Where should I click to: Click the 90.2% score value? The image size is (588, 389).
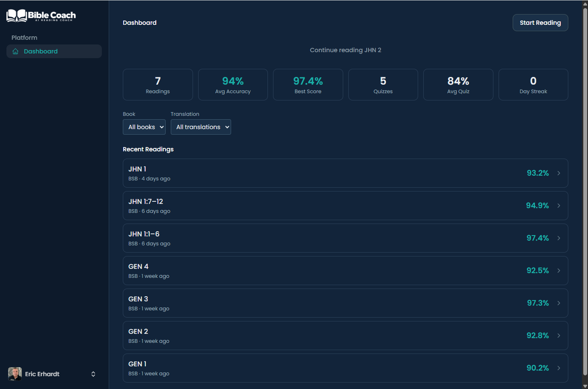538,368
